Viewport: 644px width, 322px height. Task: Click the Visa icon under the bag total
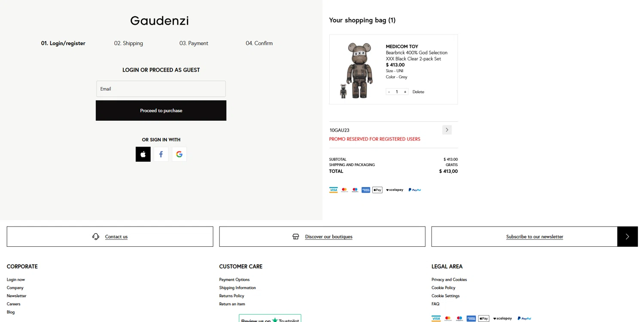click(334, 190)
